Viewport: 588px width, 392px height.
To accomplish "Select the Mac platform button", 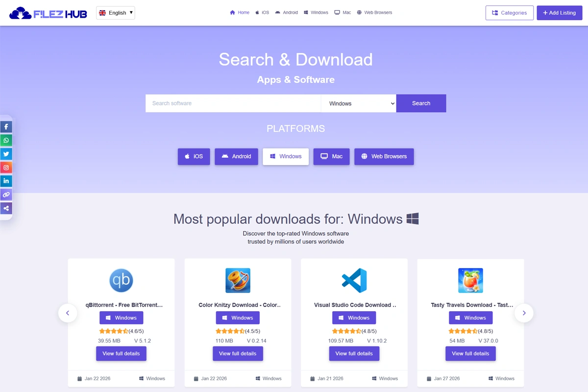I will [x=332, y=157].
